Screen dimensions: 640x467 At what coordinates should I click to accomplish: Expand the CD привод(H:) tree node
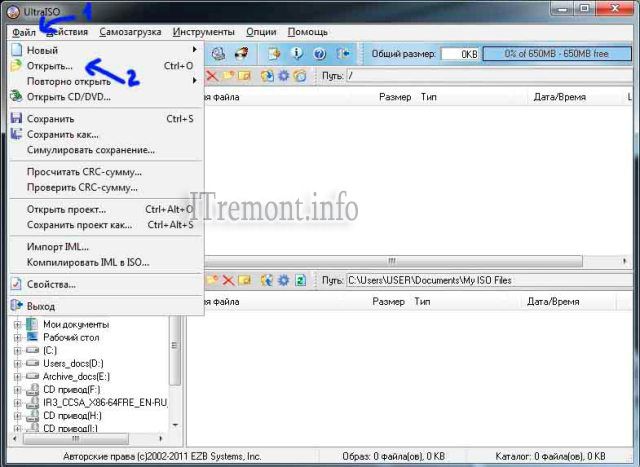(x=17, y=416)
